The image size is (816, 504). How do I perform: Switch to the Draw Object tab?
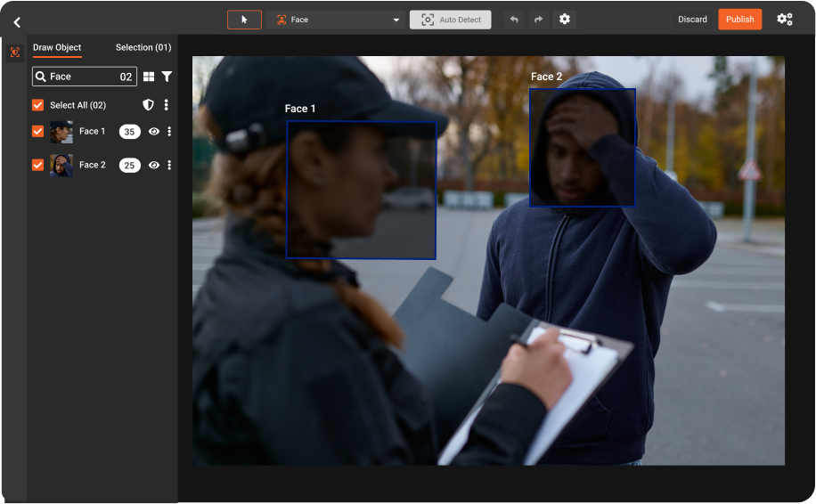(57, 47)
